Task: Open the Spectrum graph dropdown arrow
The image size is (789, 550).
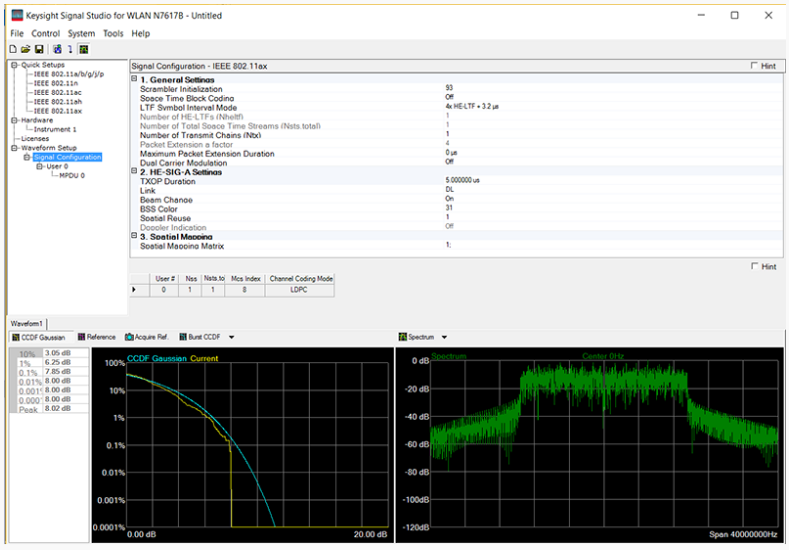Action: tap(444, 337)
